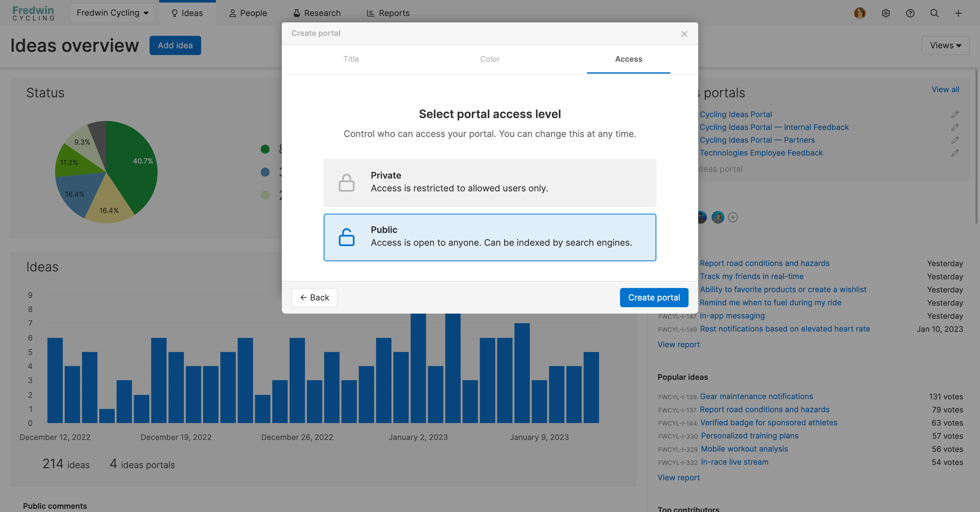The image size is (980, 512).
Task: Edit the Cycling Ideas Portal pencil icon
Action: [955, 115]
